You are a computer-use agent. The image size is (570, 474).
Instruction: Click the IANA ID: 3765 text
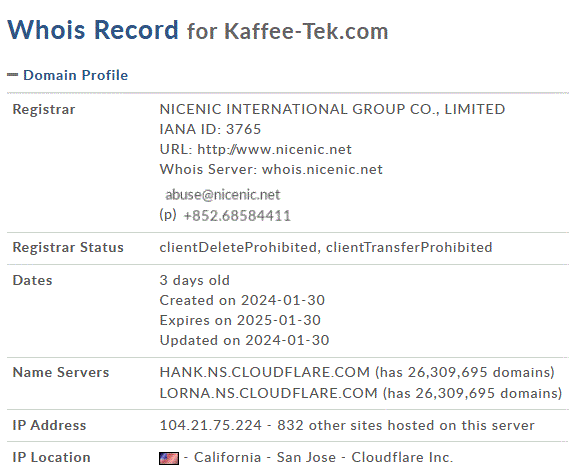[210, 129]
